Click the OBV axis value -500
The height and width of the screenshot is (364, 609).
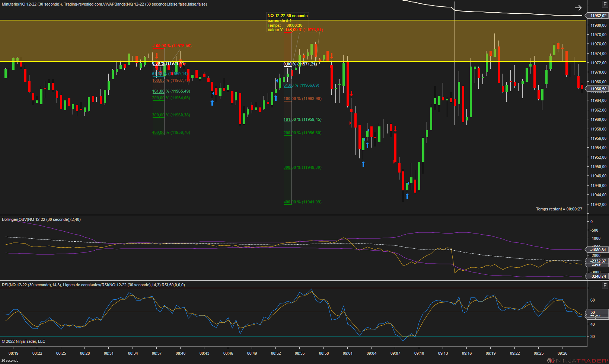point(594,230)
